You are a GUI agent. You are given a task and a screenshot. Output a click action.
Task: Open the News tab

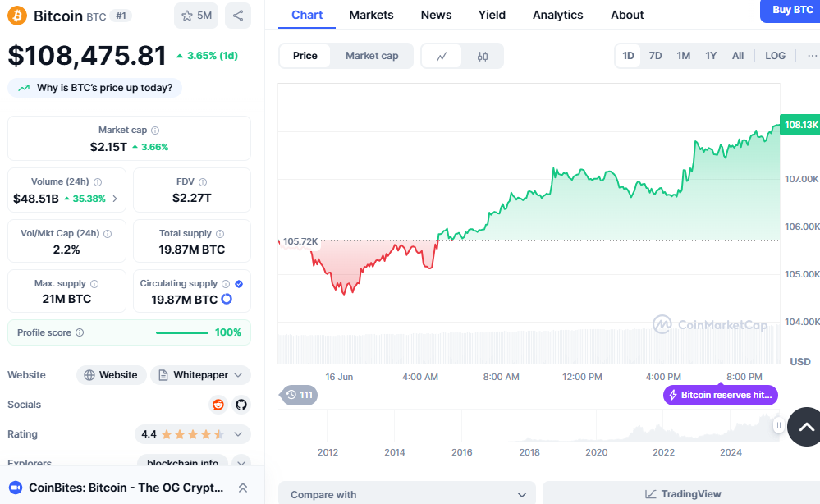click(x=436, y=15)
